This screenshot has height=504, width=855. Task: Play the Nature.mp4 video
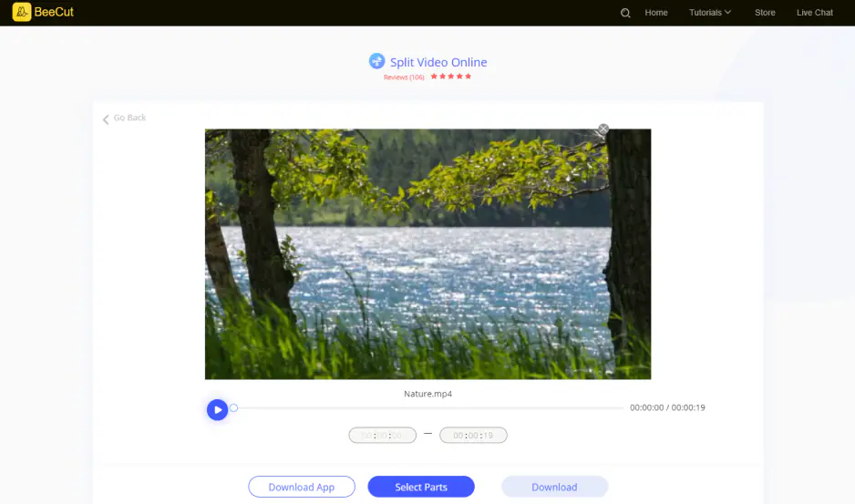tap(217, 409)
